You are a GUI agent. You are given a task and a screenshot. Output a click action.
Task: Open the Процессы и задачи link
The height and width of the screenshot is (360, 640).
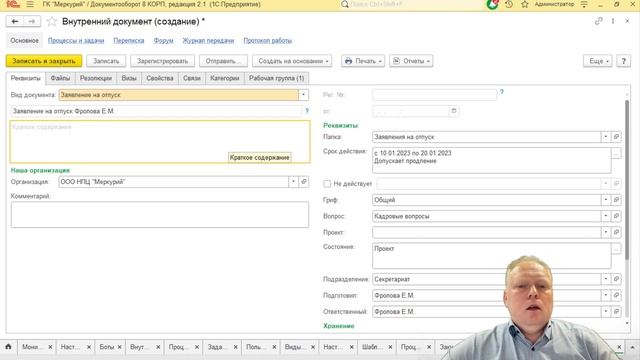tap(76, 40)
